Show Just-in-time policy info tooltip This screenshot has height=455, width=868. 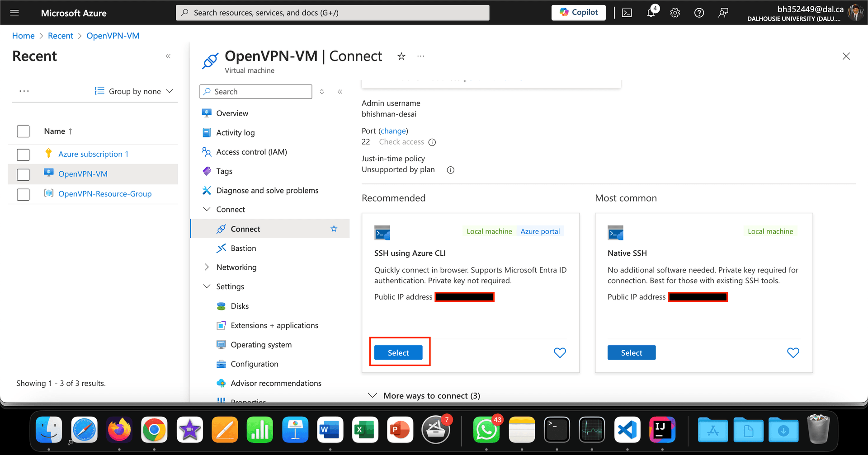pos(450,170)
